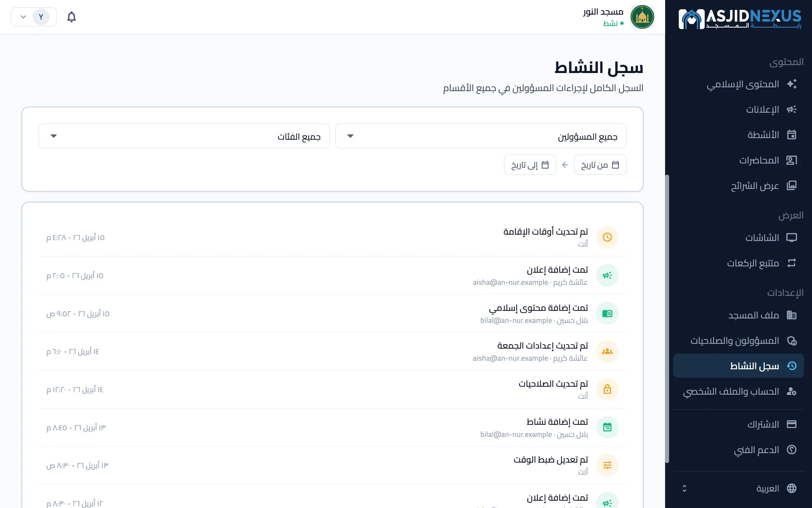Select the تمت إضافة محتوى إسلامي entry
Screen dimensions: 812x508
click(332, 313)
